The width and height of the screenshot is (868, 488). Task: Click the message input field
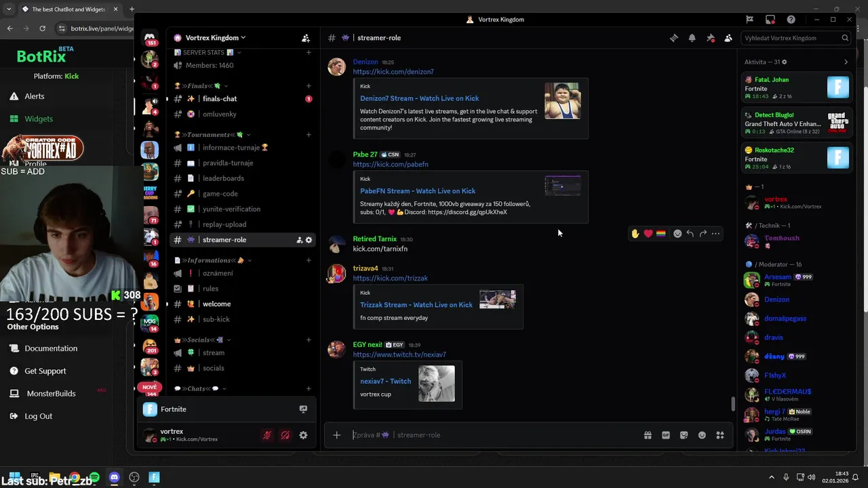495,435
